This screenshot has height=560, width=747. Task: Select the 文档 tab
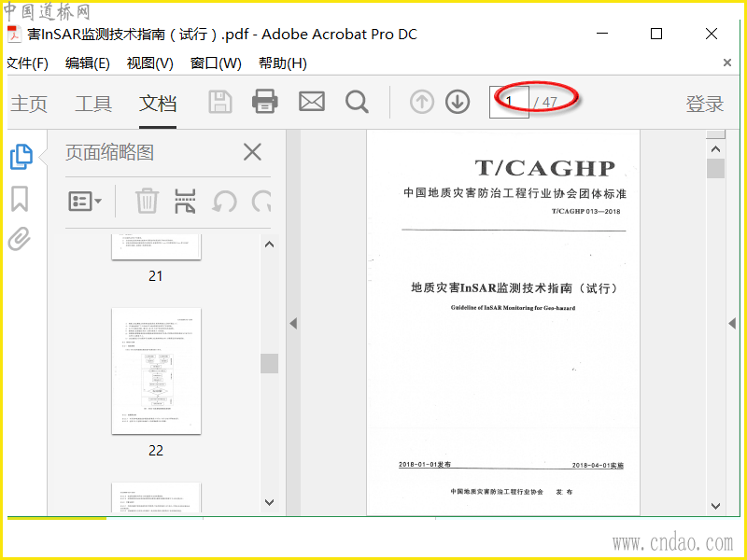click(158, 104)
